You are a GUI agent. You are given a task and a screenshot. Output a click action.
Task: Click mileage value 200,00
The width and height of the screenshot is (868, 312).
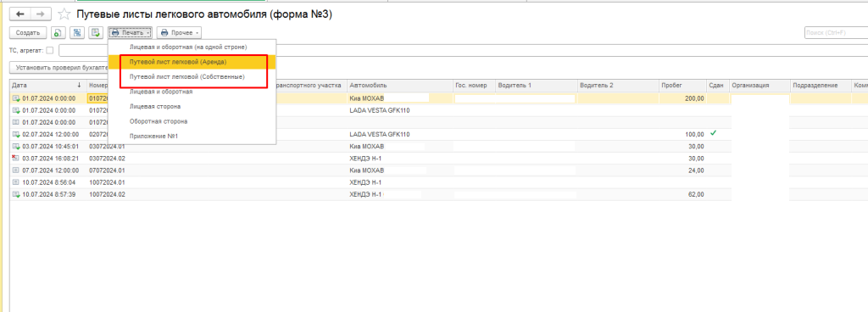(x=693, y=98)
